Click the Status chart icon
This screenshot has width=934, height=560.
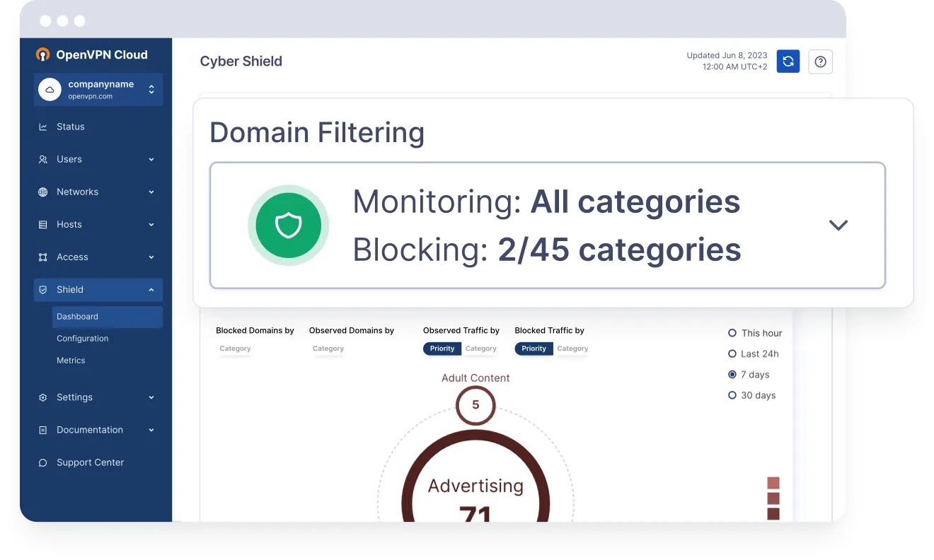pos(43,127)
